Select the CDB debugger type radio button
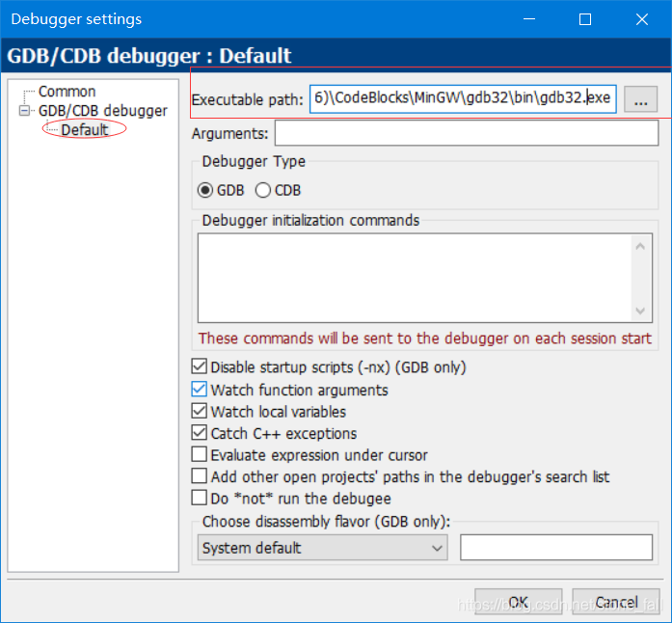 [262, 190]
